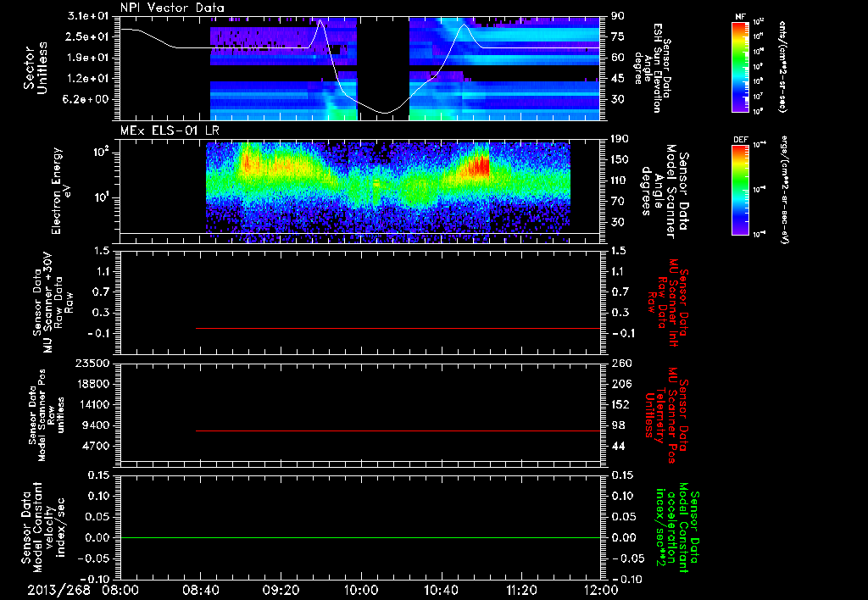Image resolution: width=868 pixels, height=600 pixels.
Task: Click the red MU Scanner Int Raw Data title
Action: pos(668,303)
